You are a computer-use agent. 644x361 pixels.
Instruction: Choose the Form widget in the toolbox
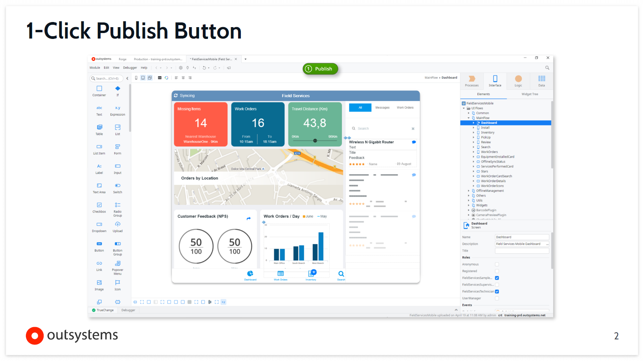click(117, 149)
